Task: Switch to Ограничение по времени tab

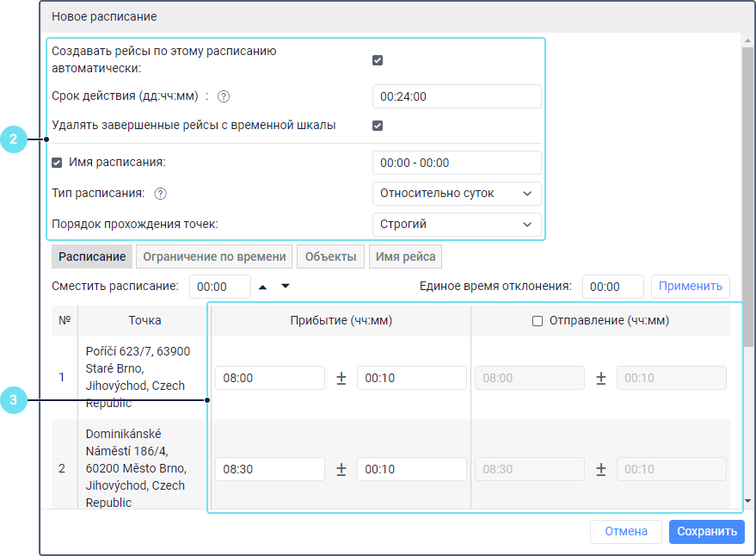Action: click(214, 256)
